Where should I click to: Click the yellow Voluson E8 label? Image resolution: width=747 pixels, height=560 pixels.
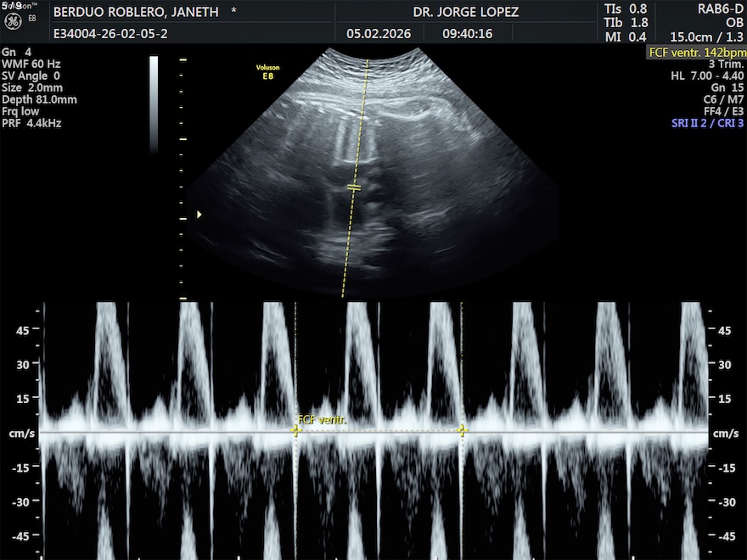coord(267,71)
